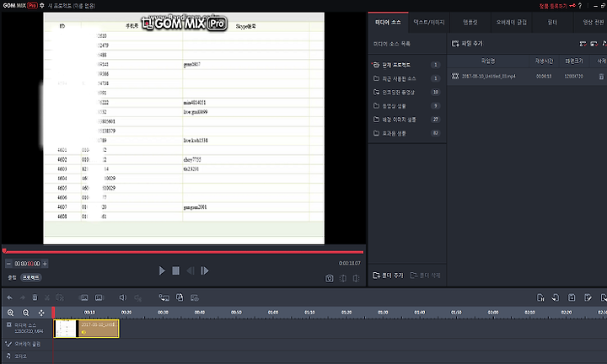Switch to the 미디어 소스 tab

pyautogui.click(x=388, y=23)
